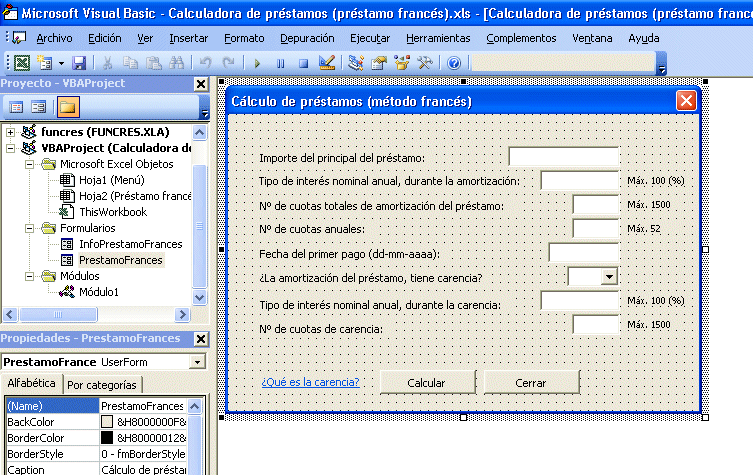Screen dimensions: 753x475
Task: Click the Reset stop icon
Action: 304,63
